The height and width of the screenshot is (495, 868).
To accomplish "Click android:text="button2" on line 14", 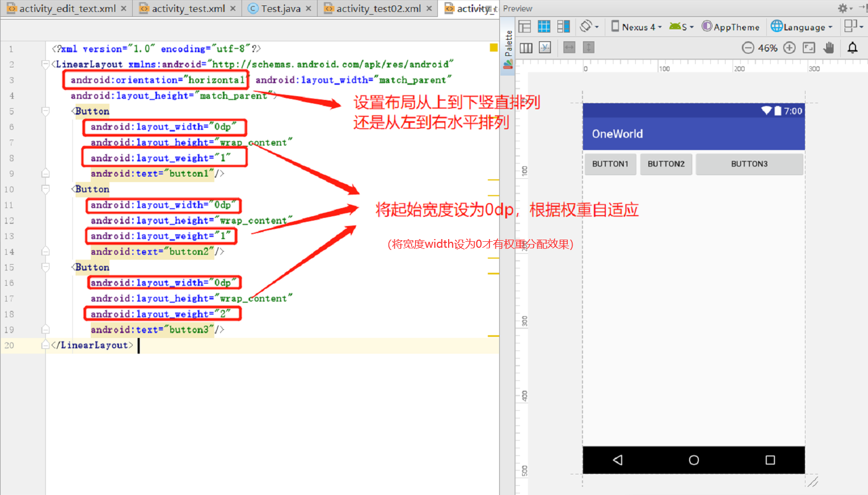I will click(x=152, y=252).
